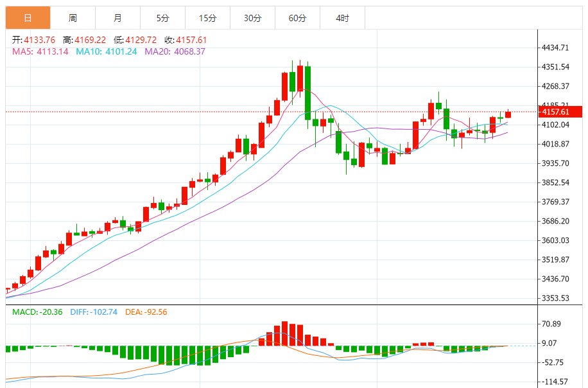
Task: Click the MA5: 4113.14 label
Action: [40, 51]
